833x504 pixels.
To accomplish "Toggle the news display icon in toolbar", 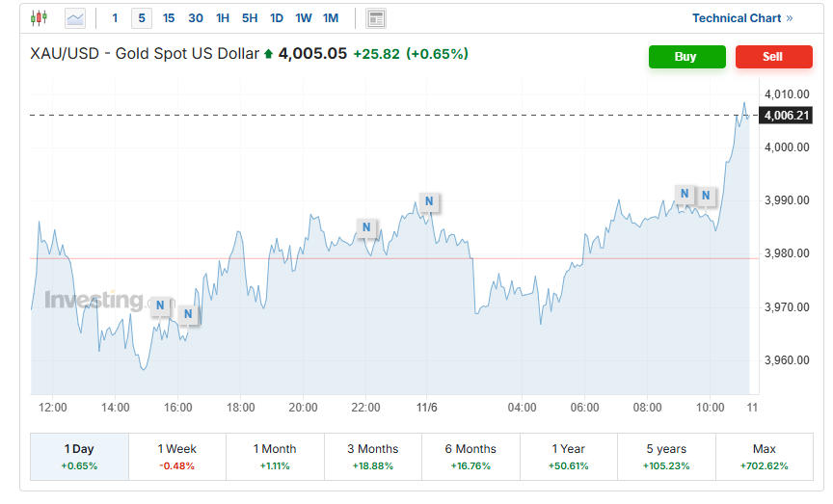I will tap(376, 18).
